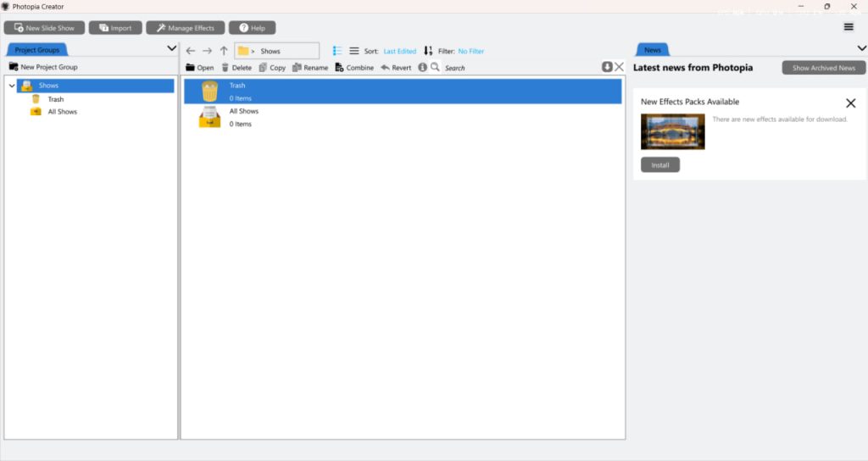This screenshot has width=868, height=461.
Task: Toggle sort direction icon
Action: [428, 51]
